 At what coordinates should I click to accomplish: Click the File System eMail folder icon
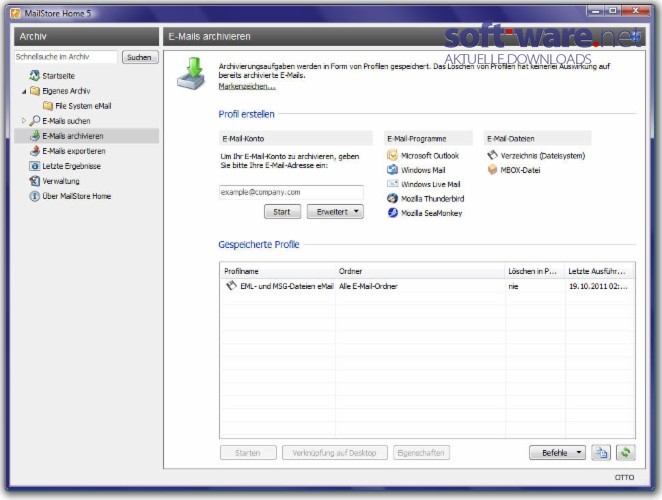(x=48, y=106)
